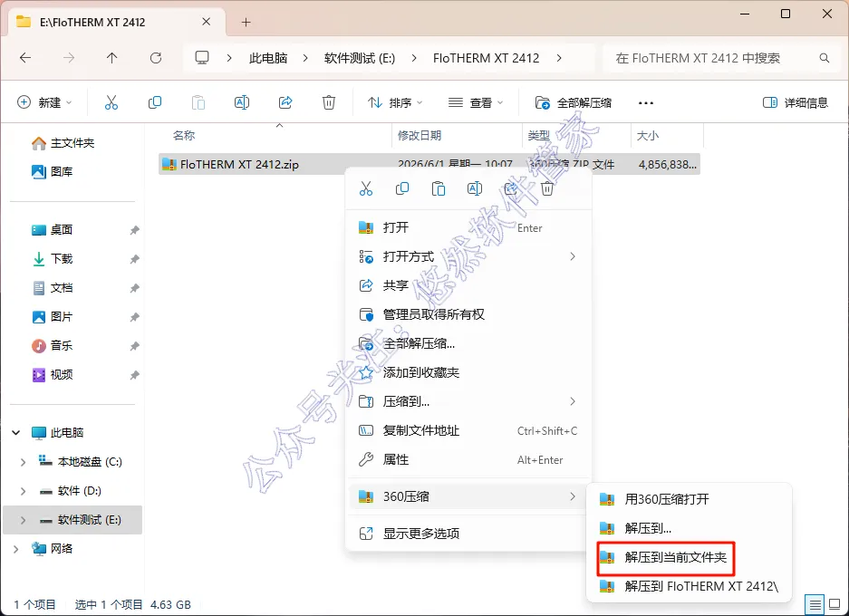Expand 软件 (D:) in the tree
The width and height of the screenshot is (849, 616).
point(23,491)
